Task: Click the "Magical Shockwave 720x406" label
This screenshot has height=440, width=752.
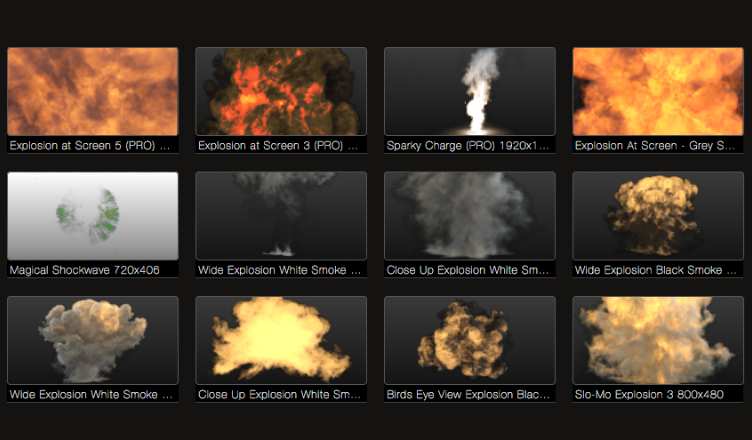Action: 84,270
